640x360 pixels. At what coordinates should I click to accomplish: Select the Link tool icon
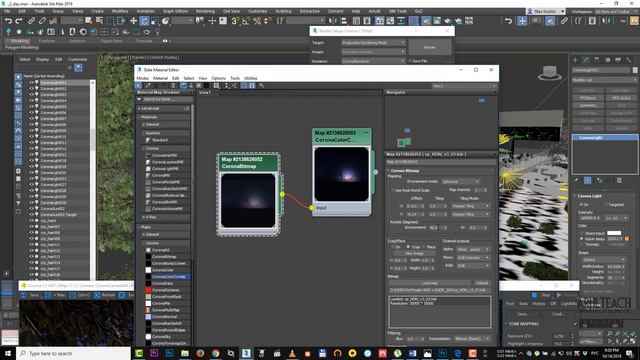tap(31, 20)
